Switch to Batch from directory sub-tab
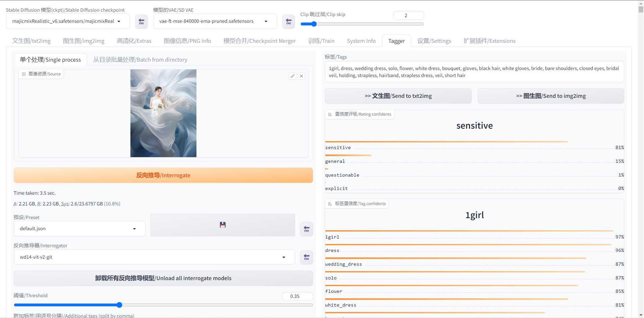This screenshot has height=318, width=644. click(140, 60)
